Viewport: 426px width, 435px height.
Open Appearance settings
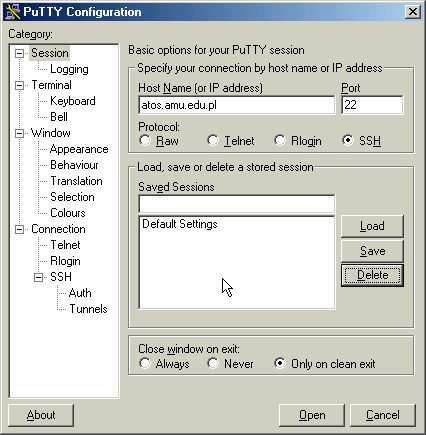click(x=79, y=149)
